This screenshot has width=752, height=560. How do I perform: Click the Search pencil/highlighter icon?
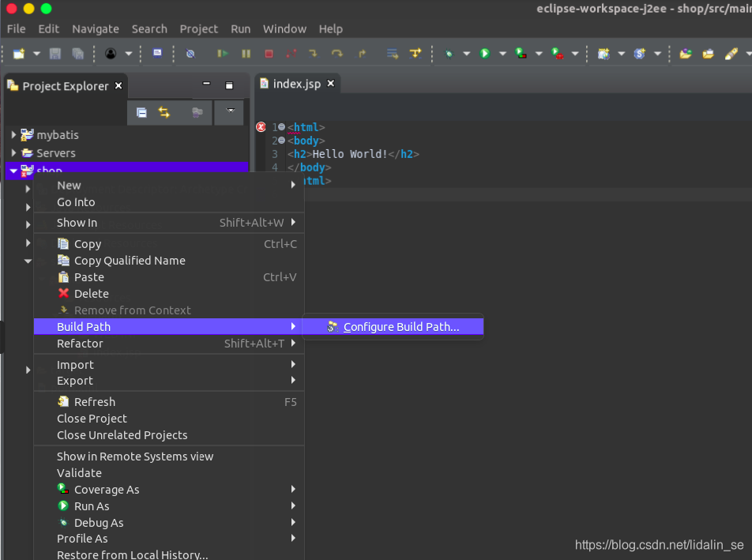pyautogui.click(x=731, y=53)
